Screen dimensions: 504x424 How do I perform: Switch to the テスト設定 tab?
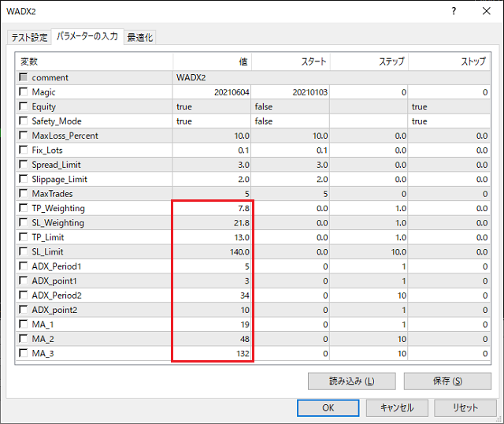coord(29,37)
